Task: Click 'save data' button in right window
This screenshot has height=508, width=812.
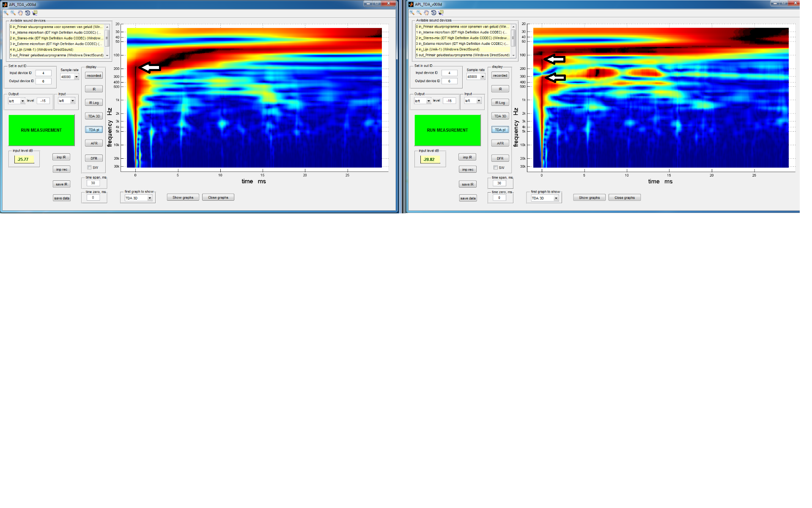Action: (x=468, y=198)
